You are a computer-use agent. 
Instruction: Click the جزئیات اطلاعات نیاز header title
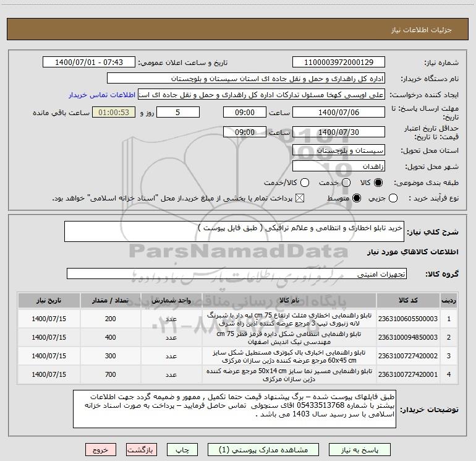[422, 30]
